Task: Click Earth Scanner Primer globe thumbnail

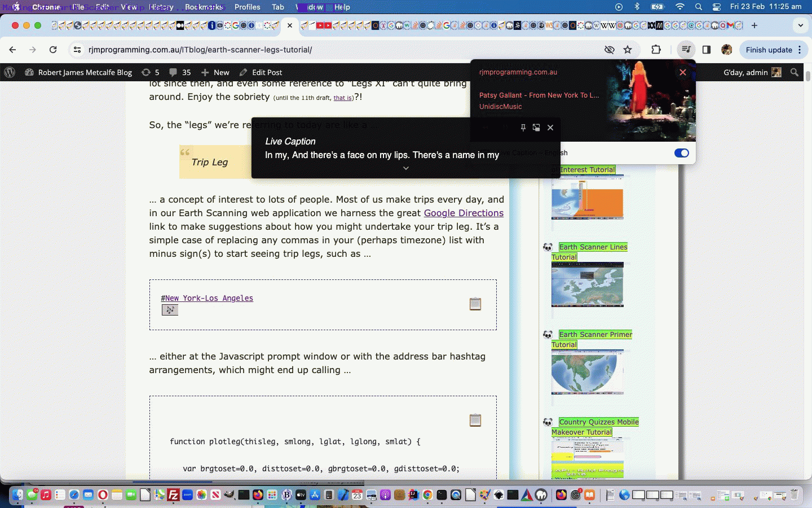Action: (x=588, y=372)
